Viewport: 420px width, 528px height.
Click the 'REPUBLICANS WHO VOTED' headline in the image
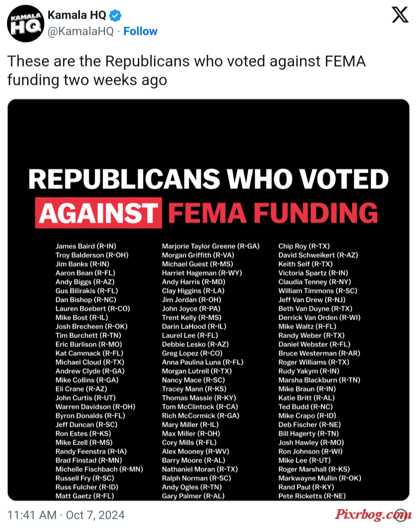click(208, 179)
